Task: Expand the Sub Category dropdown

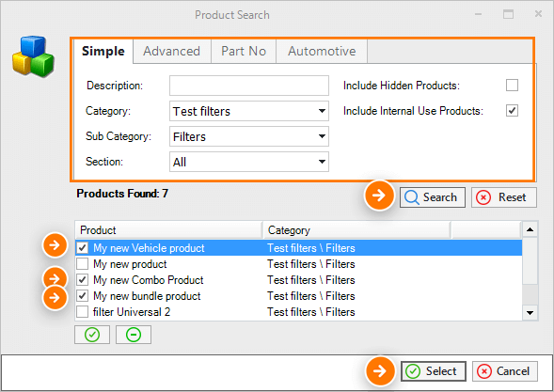Action: click(x=249, y=136)
